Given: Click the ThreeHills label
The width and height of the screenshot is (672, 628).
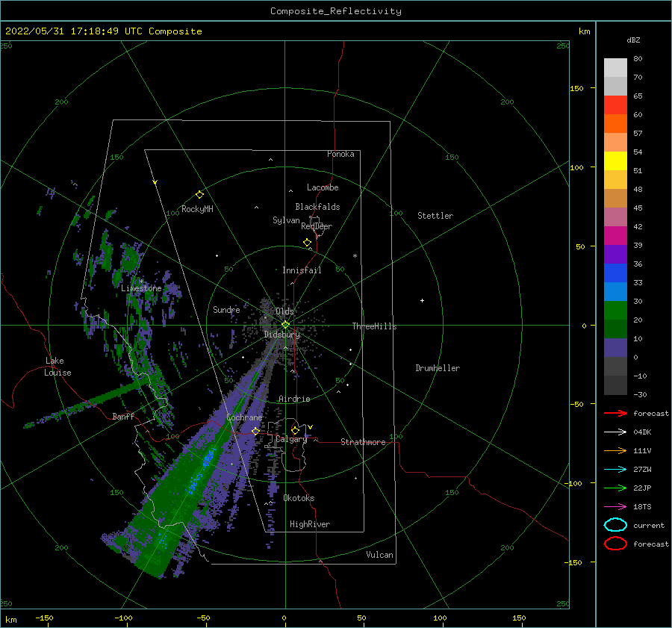Looking at the screenshot, I should click(x=375, y=326).
